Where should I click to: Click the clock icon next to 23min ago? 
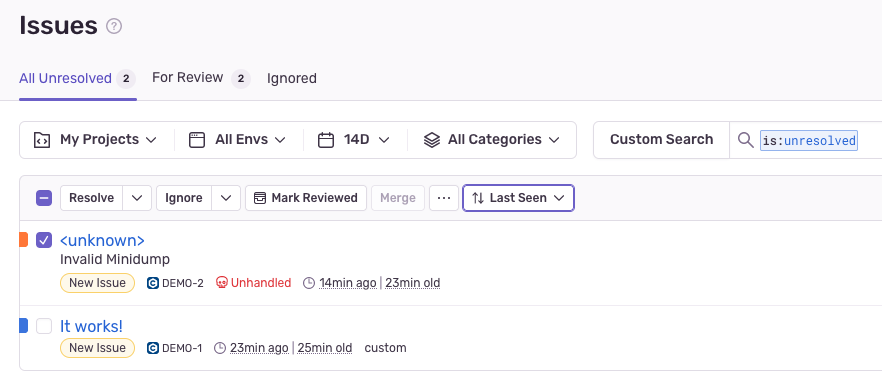point(220,348)
